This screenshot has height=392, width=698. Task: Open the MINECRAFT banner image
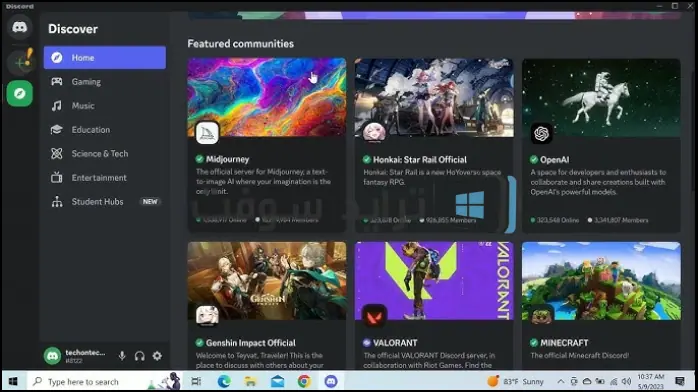pos(601,281)
